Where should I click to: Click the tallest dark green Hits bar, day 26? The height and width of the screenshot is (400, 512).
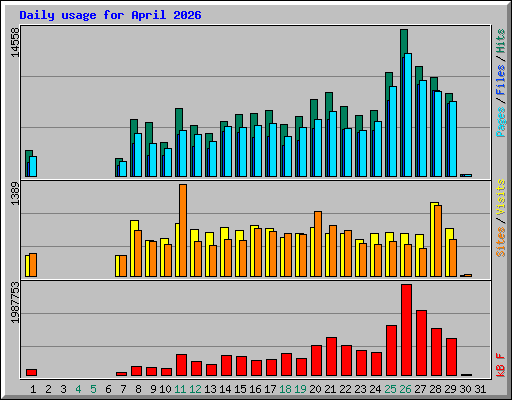(x=404, y=42)
